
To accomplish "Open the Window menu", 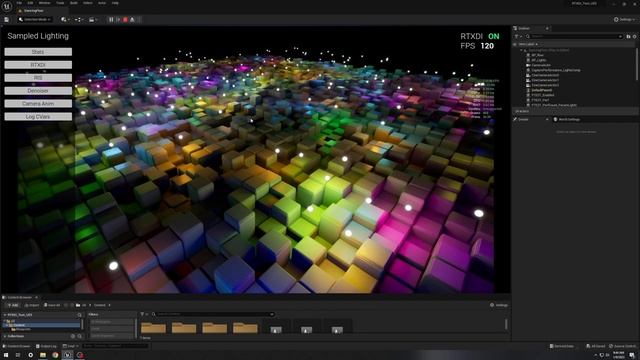I will pos(44,3).
